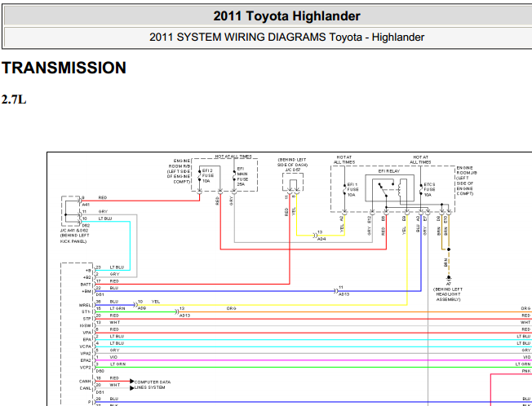Click the "ST1-" terminal label

86,311
